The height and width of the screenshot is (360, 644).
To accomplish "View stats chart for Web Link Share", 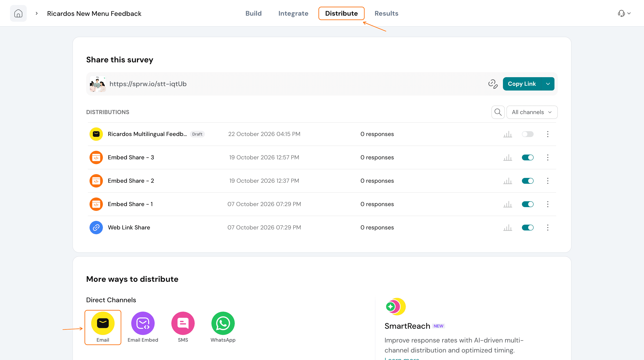I will [508, 228].
